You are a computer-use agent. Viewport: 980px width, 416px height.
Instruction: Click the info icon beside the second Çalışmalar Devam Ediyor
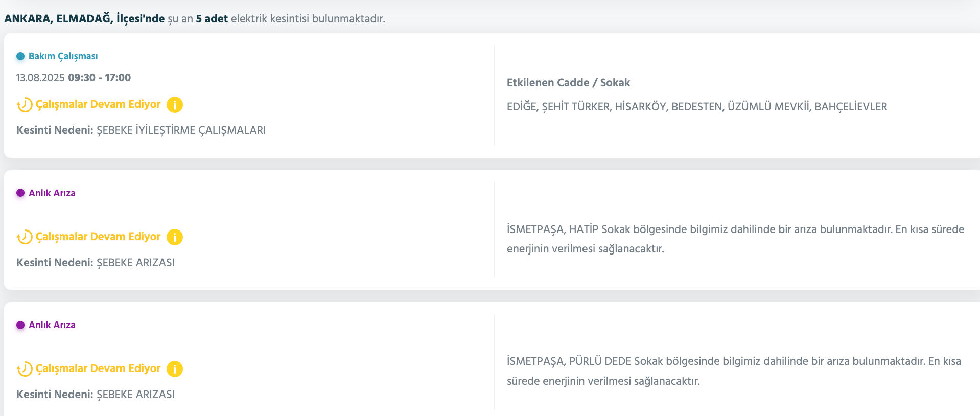[174, 237]
